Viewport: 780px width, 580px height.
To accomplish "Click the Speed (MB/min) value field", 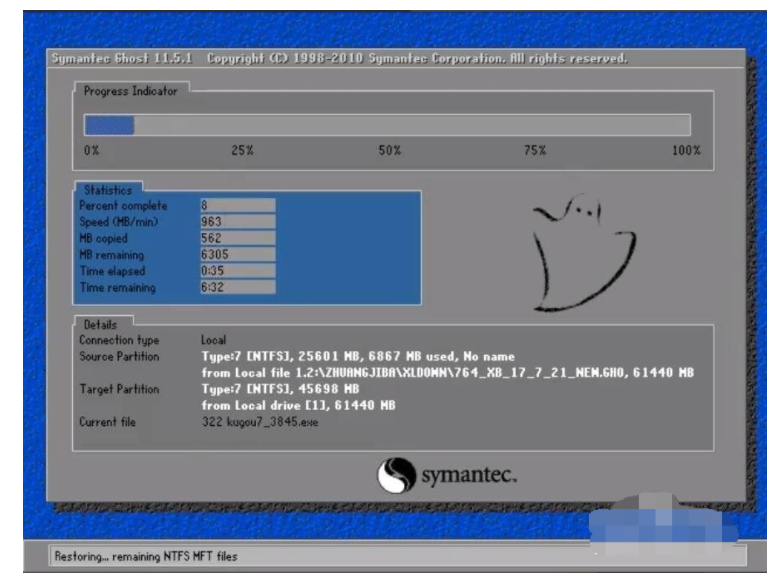I will (x=237, y=222).
